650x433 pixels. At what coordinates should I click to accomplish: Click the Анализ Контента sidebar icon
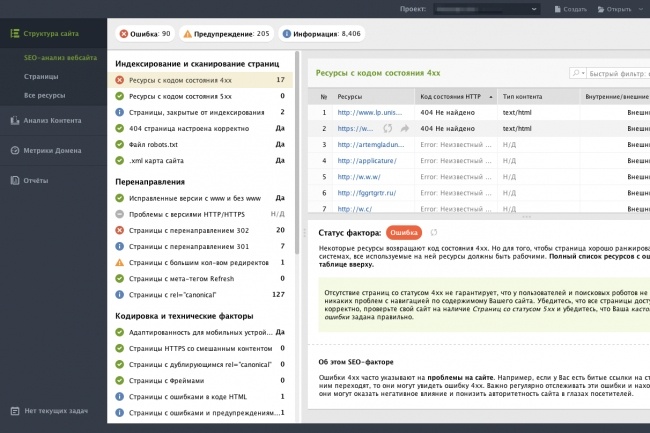(x=15, y=121)
